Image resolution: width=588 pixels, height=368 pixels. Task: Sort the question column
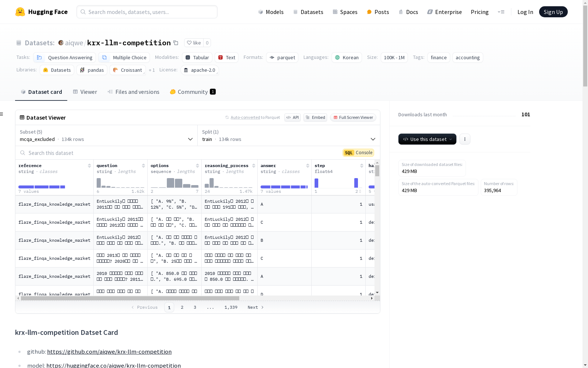(x=143, y=166)
